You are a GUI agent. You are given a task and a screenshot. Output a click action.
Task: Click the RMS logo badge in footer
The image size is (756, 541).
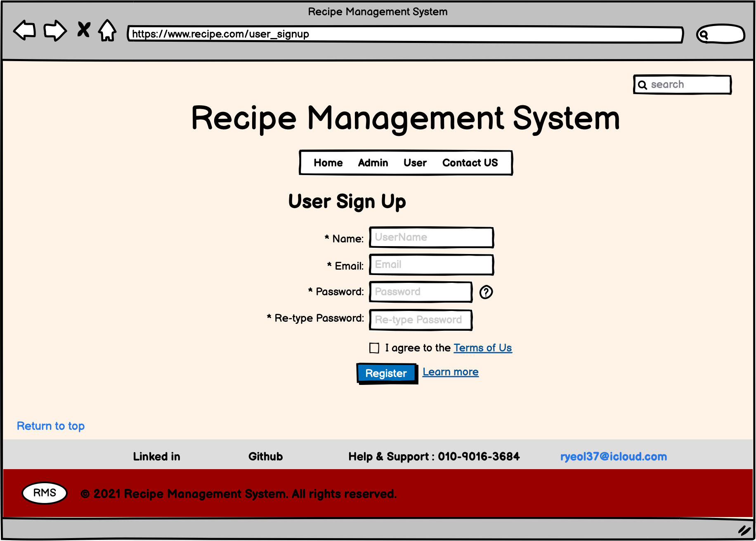[x=44, y=492]
